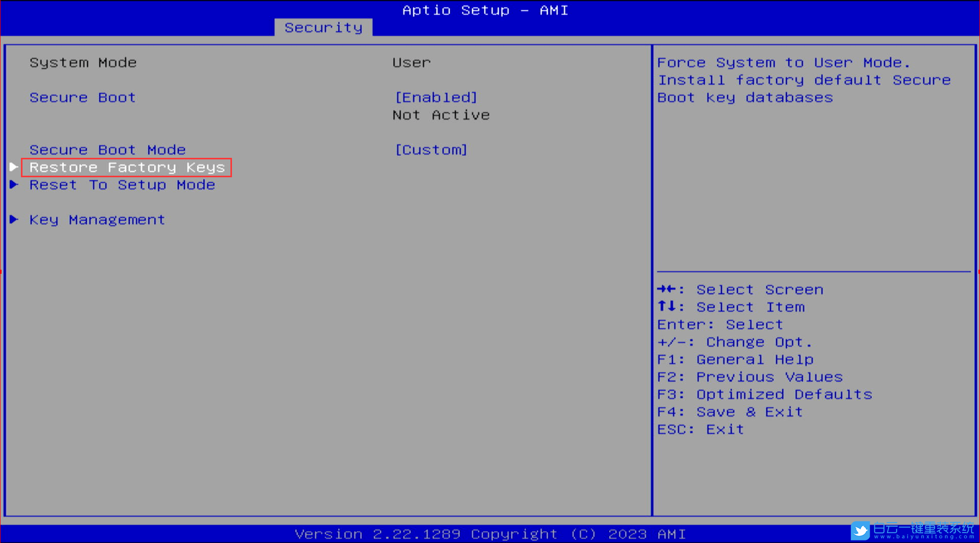Open the Security tab
Image resolution: width=980 pixels, height=543 pixels.
click(x=323, y=28)
